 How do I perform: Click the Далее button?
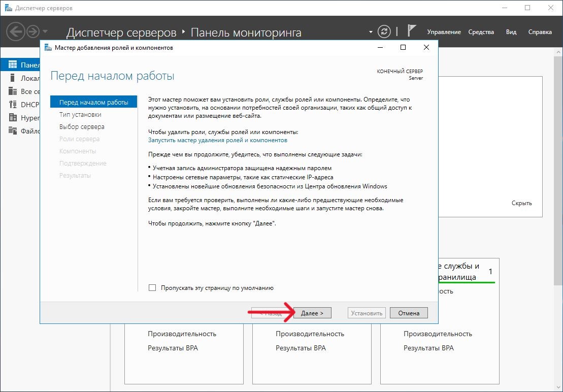point(312,313)
